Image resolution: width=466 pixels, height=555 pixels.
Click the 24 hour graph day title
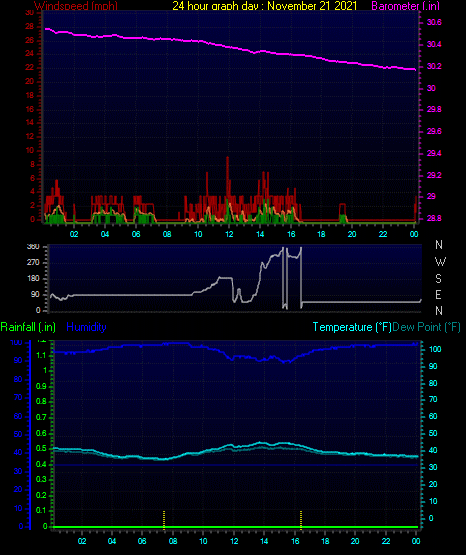[x=265, y=5]
